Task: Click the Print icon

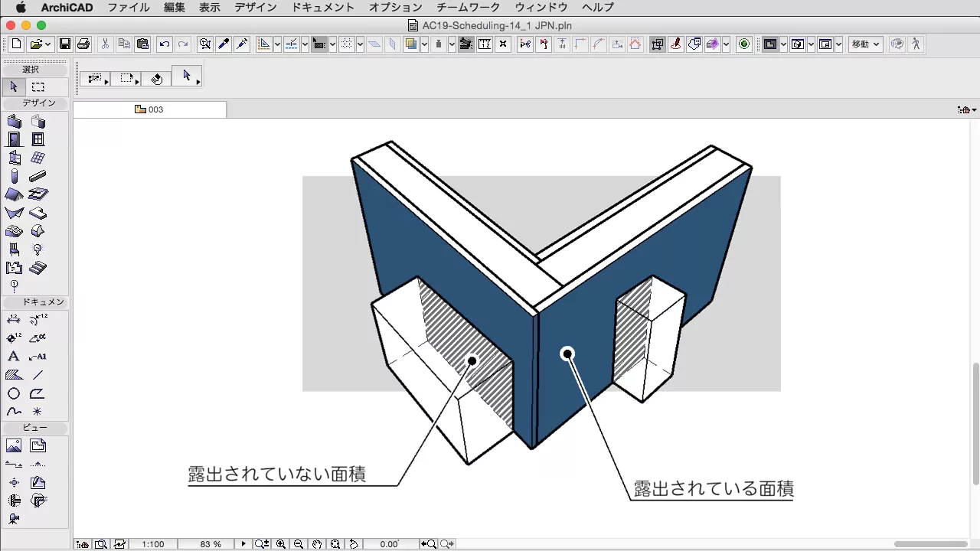Action: point(83,44)
